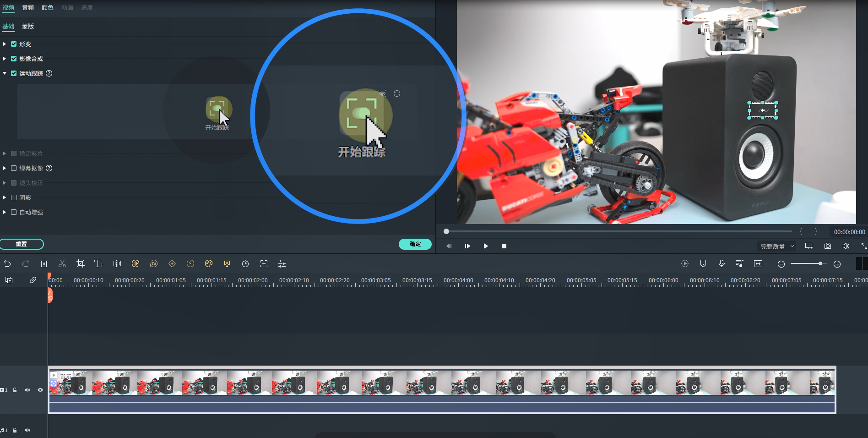Click the help icon beside 运动跟踪

coord(49,73)
